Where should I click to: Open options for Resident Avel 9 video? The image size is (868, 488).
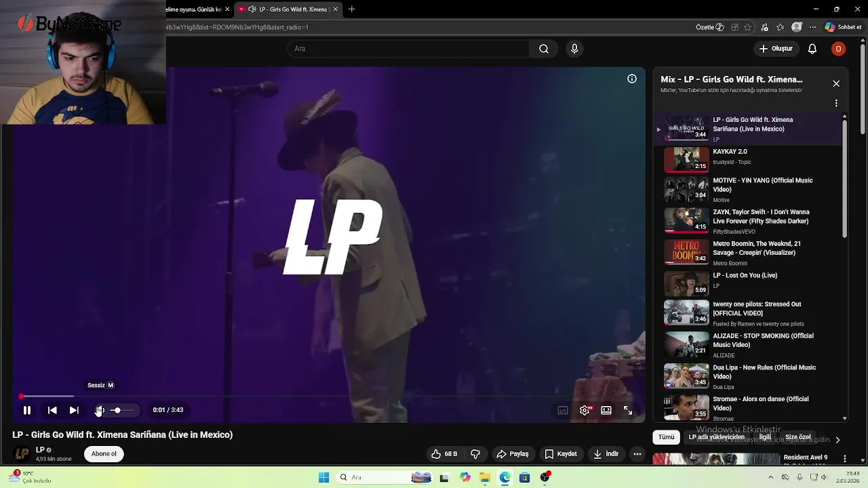tap(844, 459)
